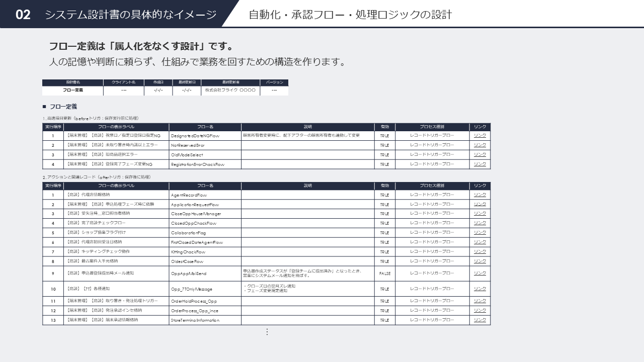Open the link for NotReservedError row

point(480,145)
